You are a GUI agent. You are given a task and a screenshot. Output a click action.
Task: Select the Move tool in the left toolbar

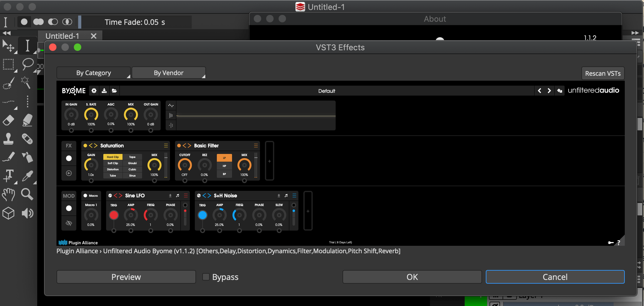coord(8,46)
